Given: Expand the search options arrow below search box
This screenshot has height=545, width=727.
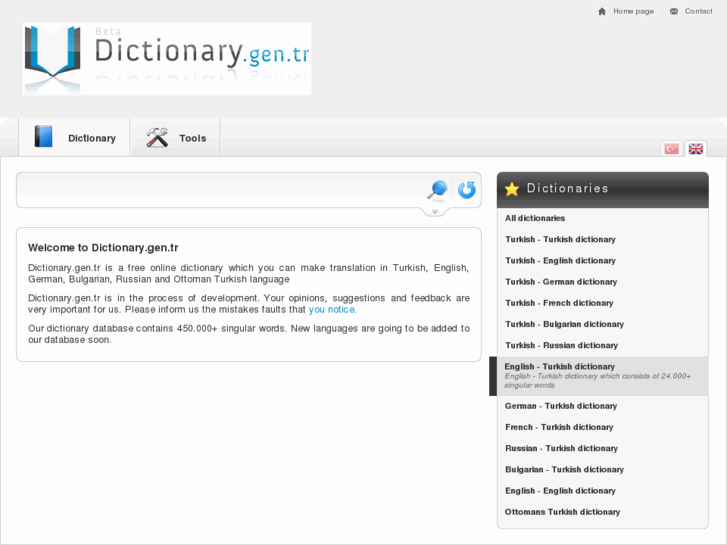Looking at the screenshot, I should coord(435,212).
